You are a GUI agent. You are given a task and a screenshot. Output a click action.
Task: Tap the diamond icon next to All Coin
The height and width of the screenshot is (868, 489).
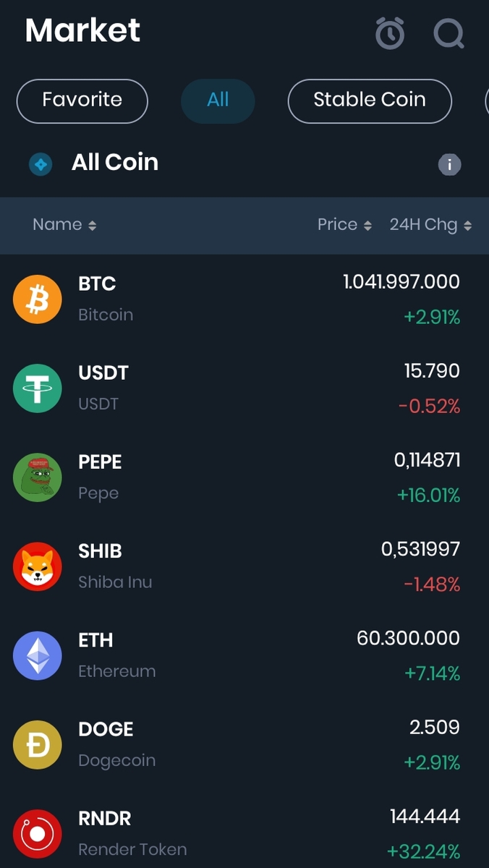[x=41, y=164]
